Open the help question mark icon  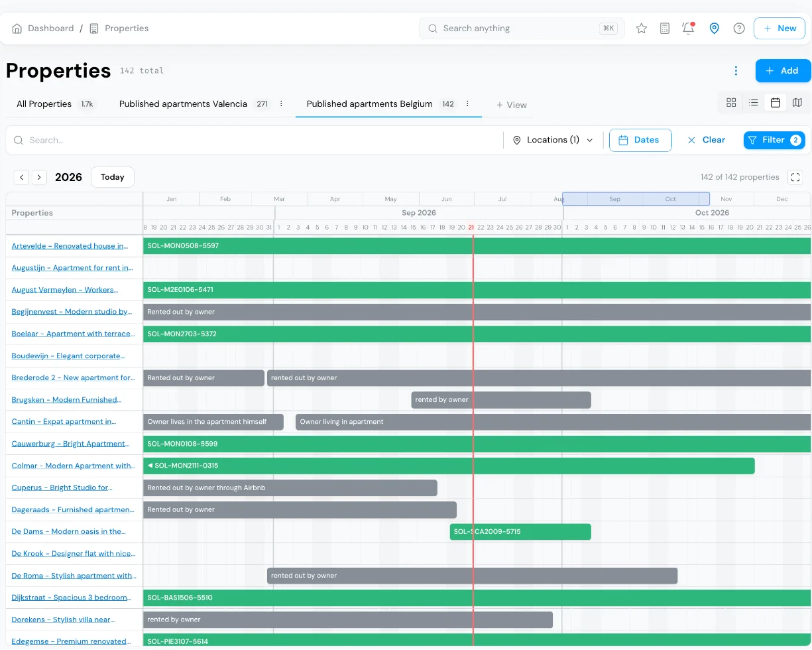[x=739, y=29]
